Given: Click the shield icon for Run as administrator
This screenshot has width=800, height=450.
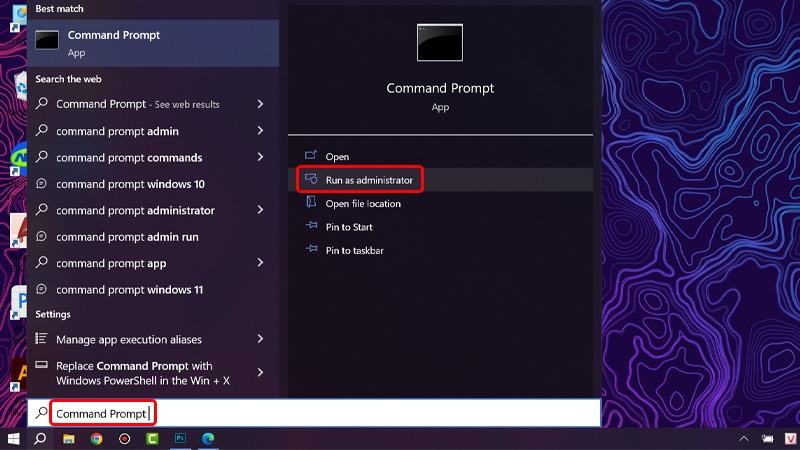Looking at the screenshot, I should pyautogui.click(x=311, y=179).
